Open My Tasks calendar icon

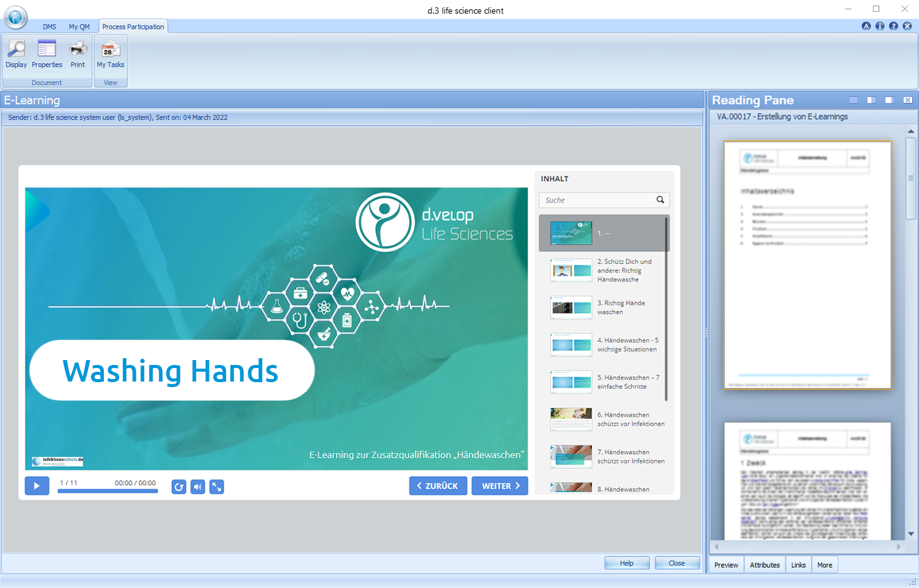[111, 49]
